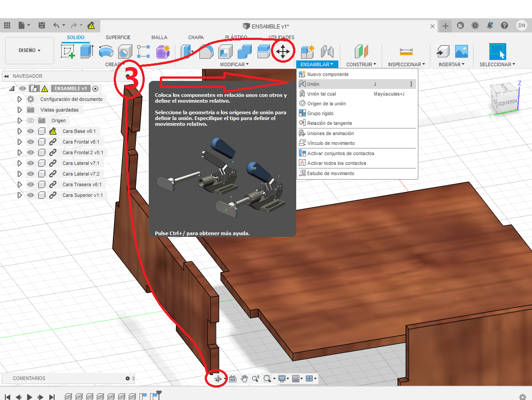
Task: Expand the Cara Base v6:1 node
Action: (x=20, y=131)
